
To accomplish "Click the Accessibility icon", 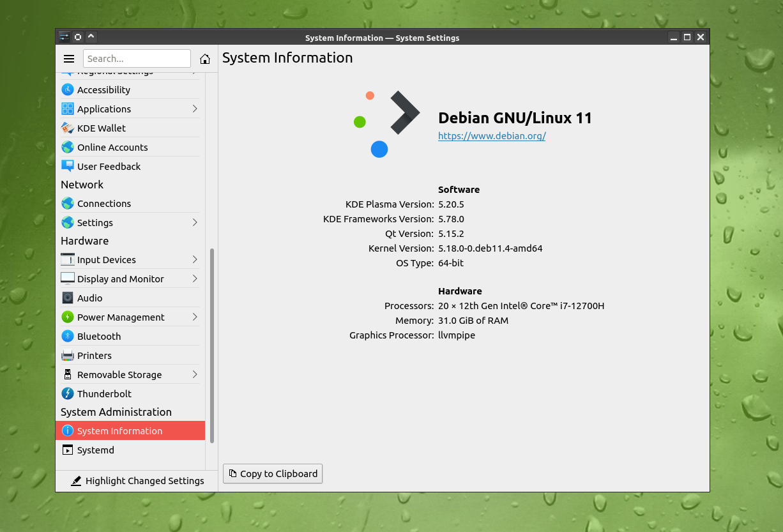I will [x=68, y=89].
